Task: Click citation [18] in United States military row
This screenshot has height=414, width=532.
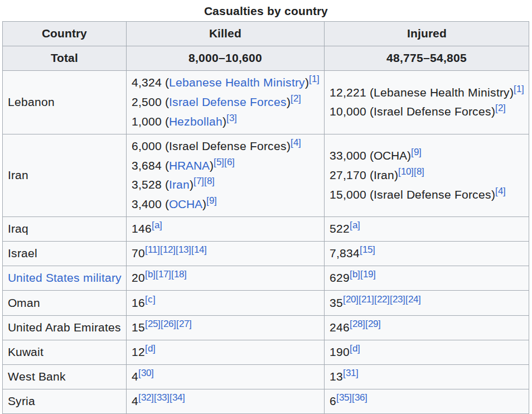Action: point(179,275)
